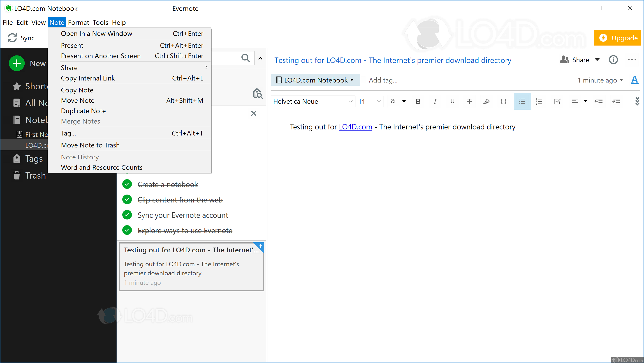Increase indent of the text

point(616,101)
